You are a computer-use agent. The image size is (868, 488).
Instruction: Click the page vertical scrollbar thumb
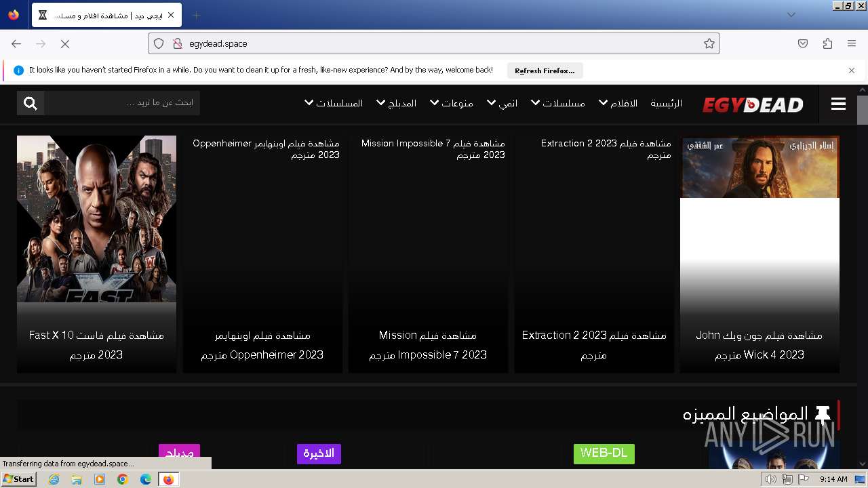click(x=863, y=110)
